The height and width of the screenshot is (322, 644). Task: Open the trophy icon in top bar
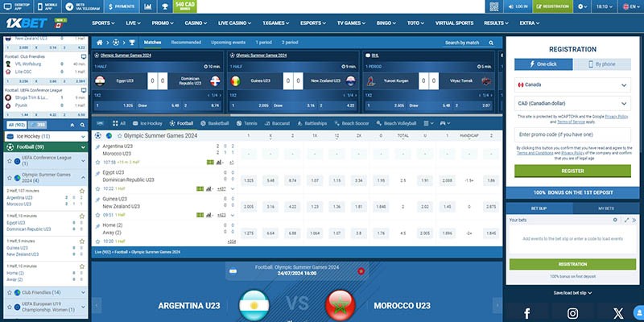point(165,6)
